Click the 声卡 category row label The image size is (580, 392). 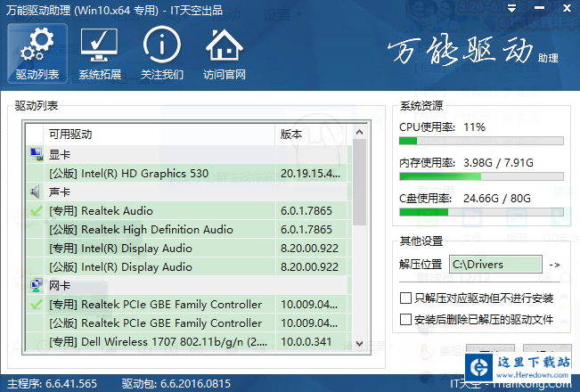[x=60, y=192]
